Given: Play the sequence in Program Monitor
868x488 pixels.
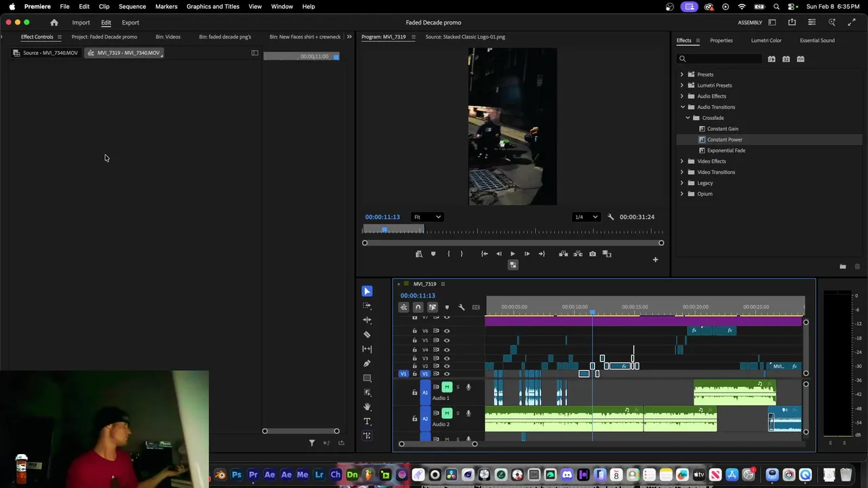Looking at the screenshot, I should tap(513, 254).
